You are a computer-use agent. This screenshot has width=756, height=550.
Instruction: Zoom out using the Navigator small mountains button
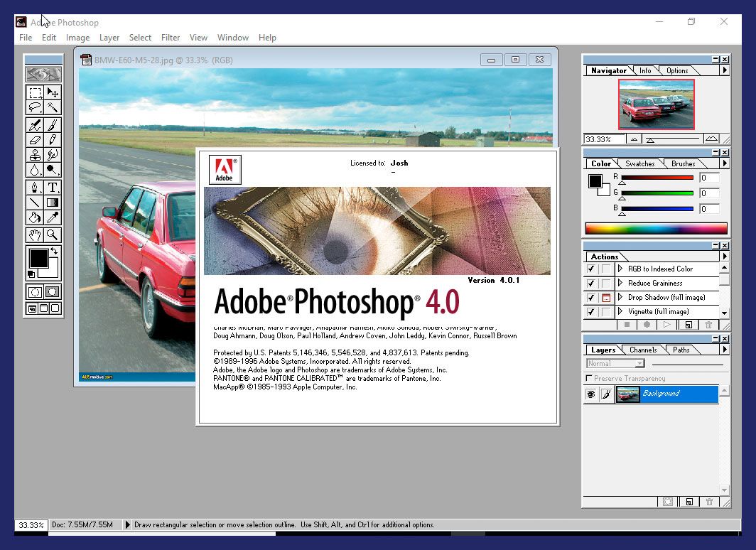click(634, 139)
